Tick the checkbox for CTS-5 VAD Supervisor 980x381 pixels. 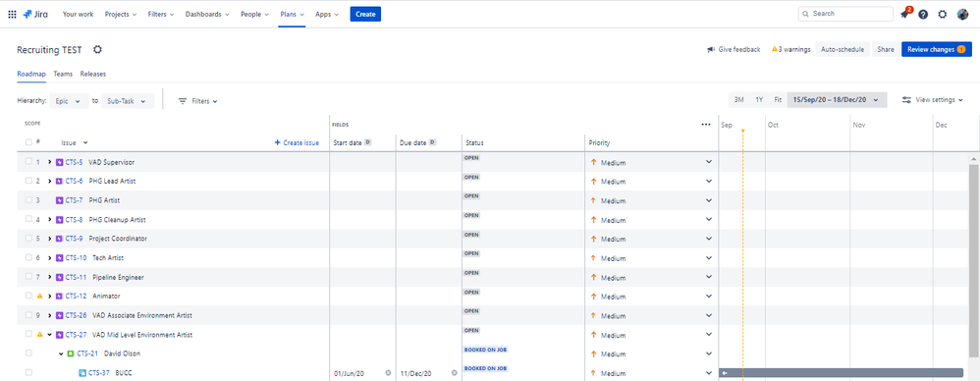28,162
